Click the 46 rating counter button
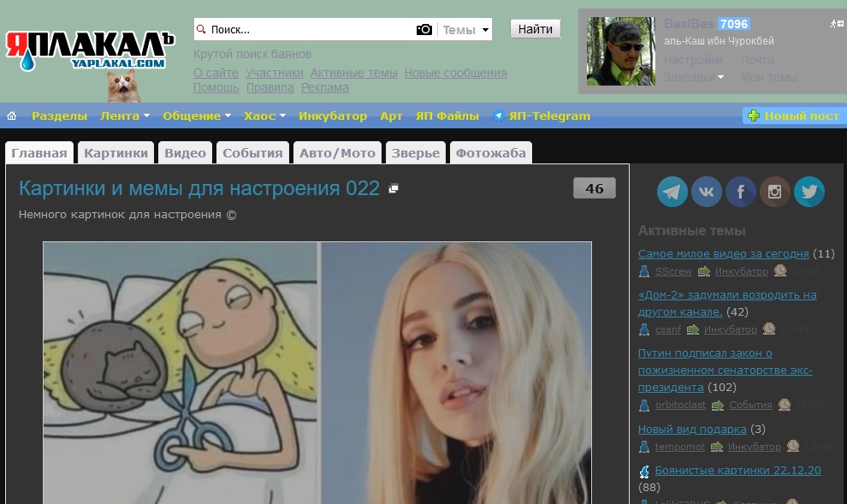This screenshot has width=847, height=504. [595, 188]
